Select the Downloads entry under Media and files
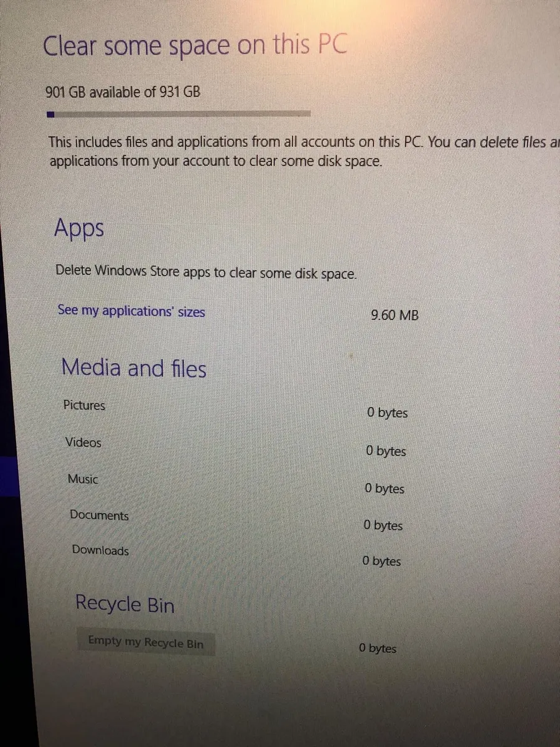 click(100, 550)
